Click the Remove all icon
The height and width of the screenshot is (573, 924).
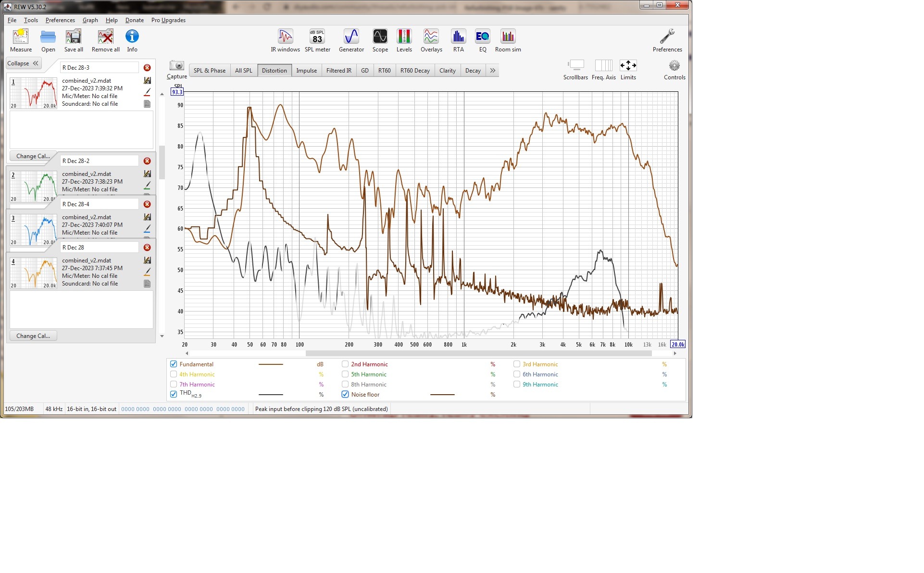(106, 40)
